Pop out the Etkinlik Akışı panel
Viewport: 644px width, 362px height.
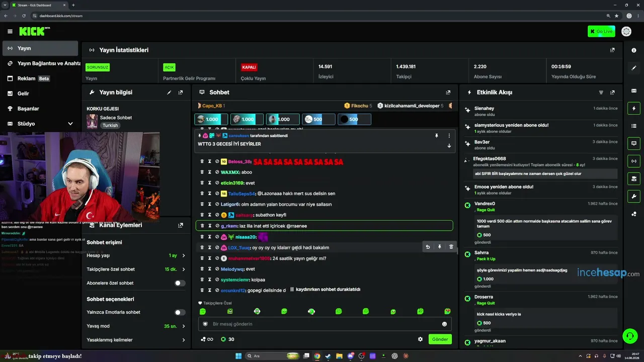tap(612, 93)
